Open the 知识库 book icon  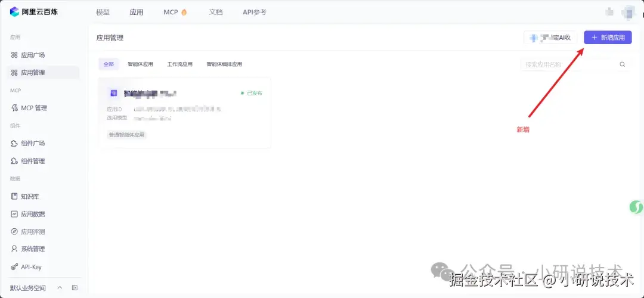pyautogui.click(x=14, y=196)
